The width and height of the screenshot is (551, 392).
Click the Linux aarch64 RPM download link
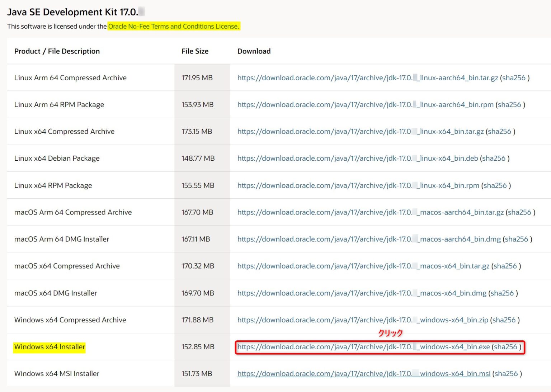(365, 105)
